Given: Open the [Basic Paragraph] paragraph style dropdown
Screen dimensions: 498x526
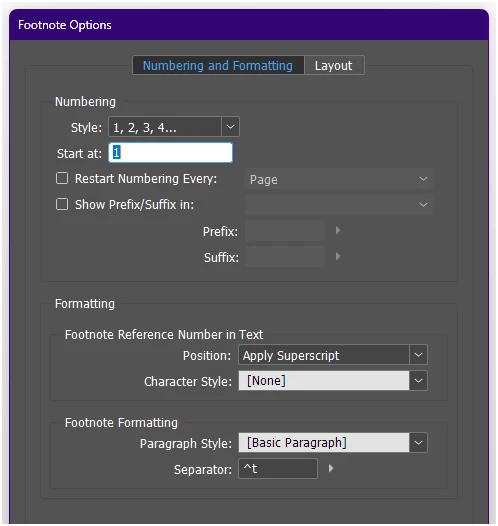Looking at the screenshot, I should (x=333, y=443).
